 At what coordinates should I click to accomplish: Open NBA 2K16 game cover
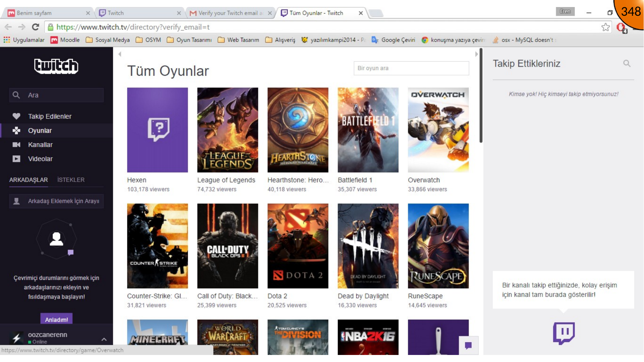[x=368, y=337]
